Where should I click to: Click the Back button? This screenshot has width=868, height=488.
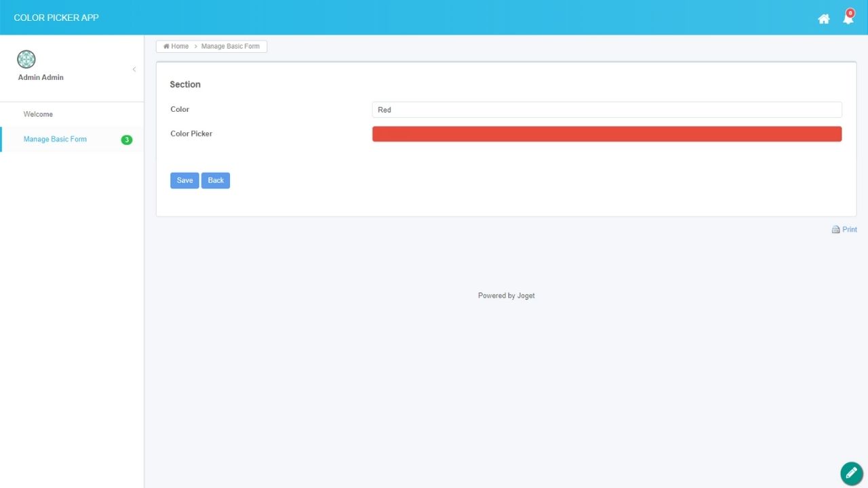coord(216,180)
